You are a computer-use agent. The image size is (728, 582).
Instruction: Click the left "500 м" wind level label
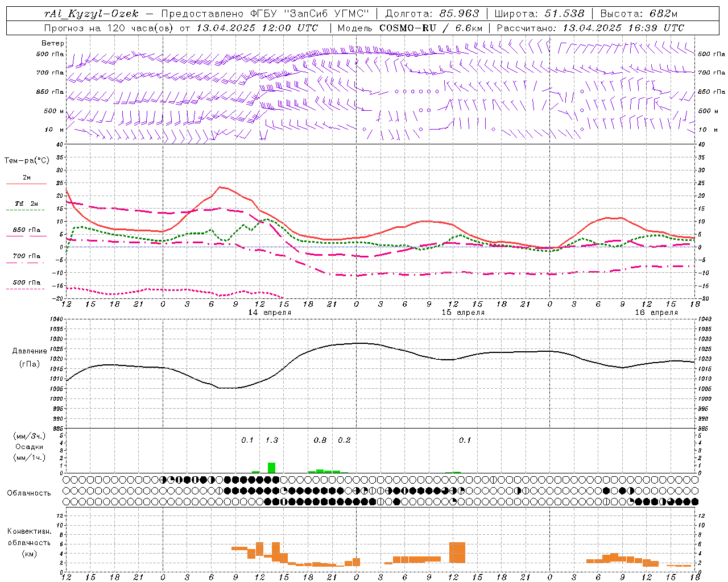click(x=54, y=111)
